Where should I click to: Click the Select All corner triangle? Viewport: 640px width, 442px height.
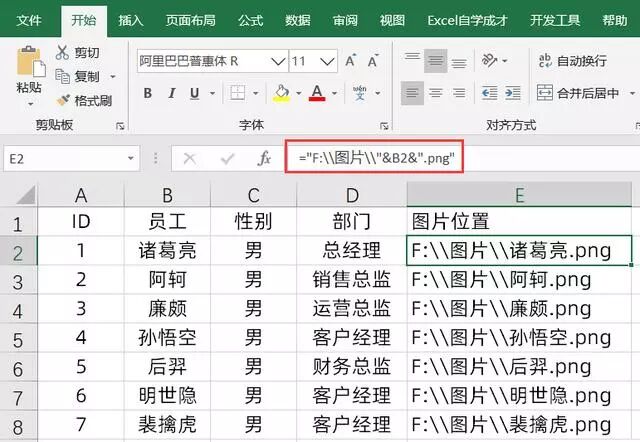point(26,194)
